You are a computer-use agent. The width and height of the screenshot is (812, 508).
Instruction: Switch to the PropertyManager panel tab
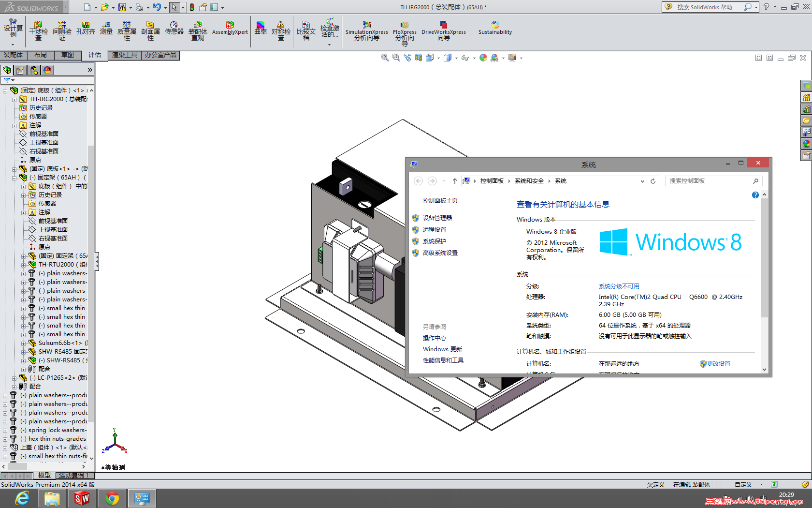(20, 70)
